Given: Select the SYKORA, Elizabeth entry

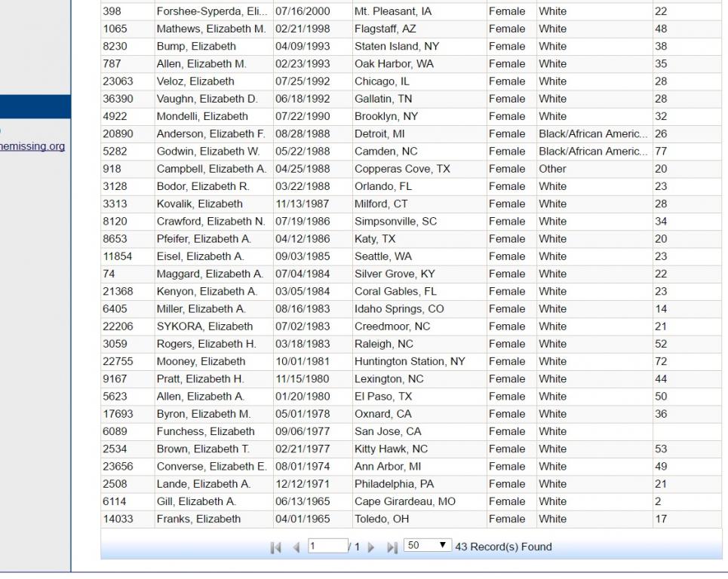Looking at the screenshot, I should [204, 326].
